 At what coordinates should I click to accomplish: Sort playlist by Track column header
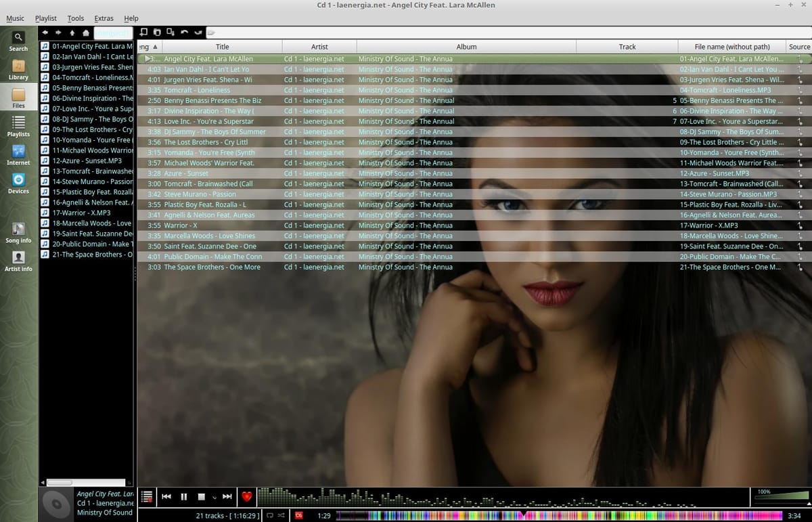tap(627, 47)
